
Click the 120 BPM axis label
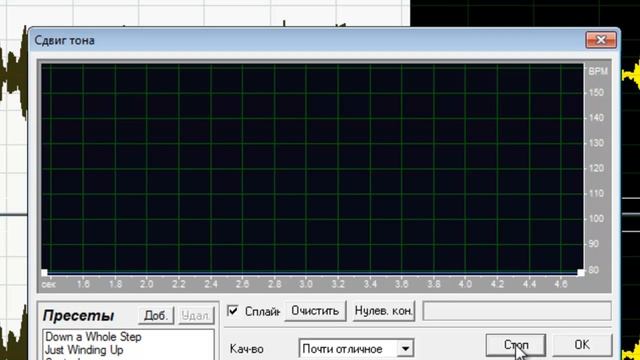pyautogui.click(x=596, y=168)
